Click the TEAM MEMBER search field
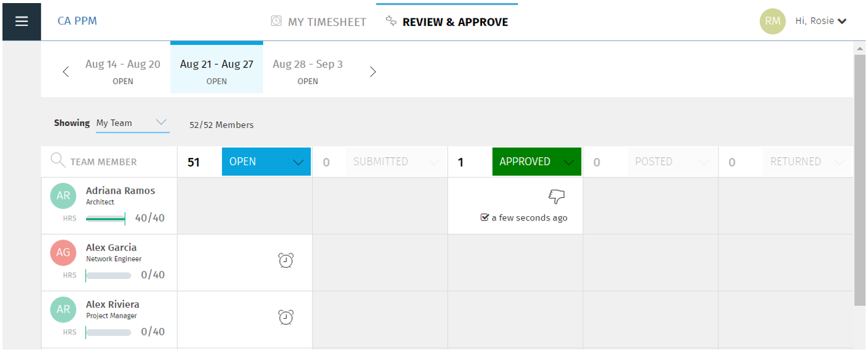The image size is (868, 352). pyautogui.click(x=109, y=162)
